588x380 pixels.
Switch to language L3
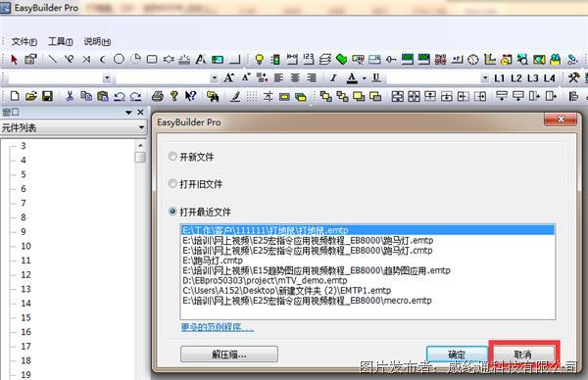pyautogui.click(x=532, y=78)
